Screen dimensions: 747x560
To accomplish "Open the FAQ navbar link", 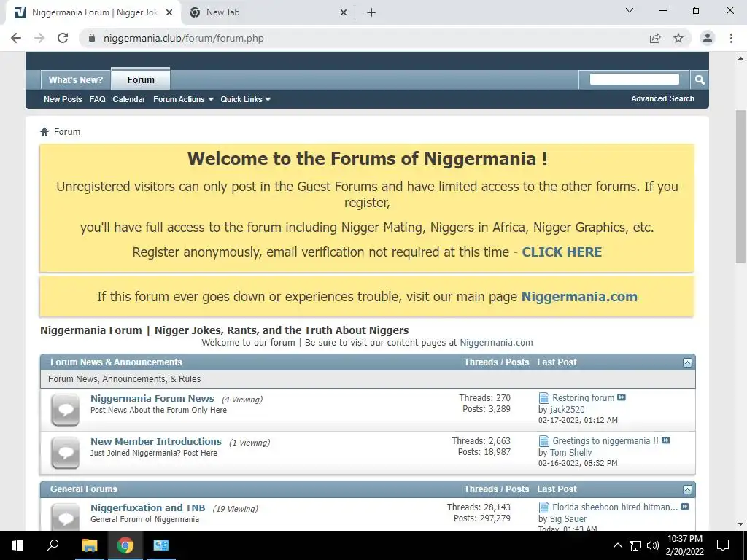I will click(97, 99).
